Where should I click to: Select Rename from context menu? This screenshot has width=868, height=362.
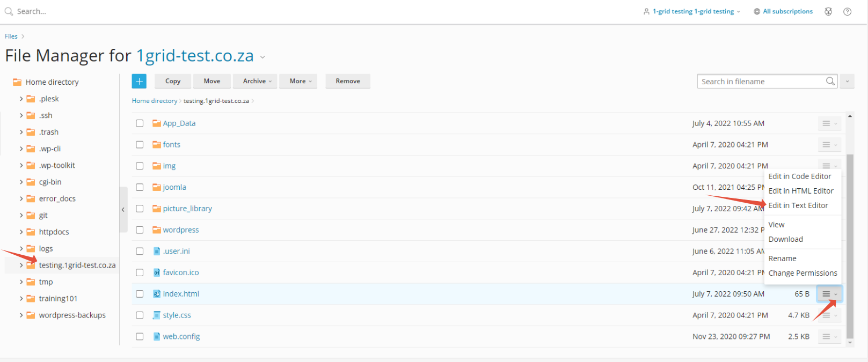point(782,258)
